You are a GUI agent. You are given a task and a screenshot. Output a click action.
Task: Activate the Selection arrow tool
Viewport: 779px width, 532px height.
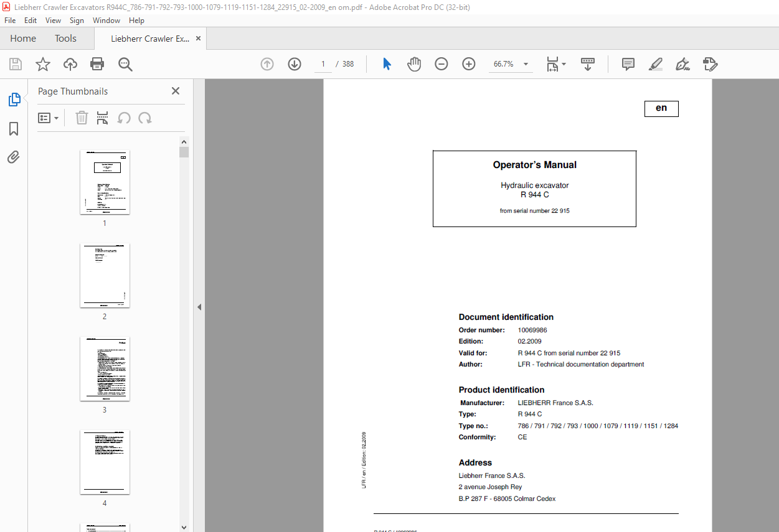[387, 64]
